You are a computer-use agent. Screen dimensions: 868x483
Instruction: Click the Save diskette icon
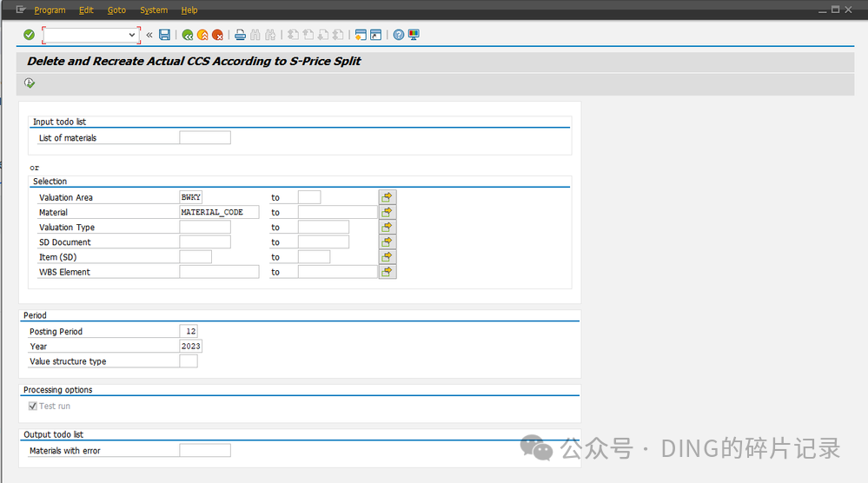tap(164, 35)
